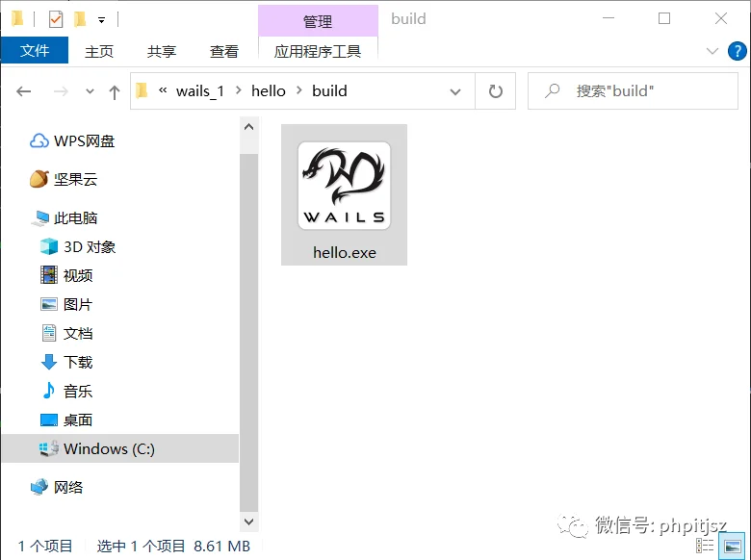751x560 pixels.
Task: Click the title bar folder icon
Action: tap(17, 19)
